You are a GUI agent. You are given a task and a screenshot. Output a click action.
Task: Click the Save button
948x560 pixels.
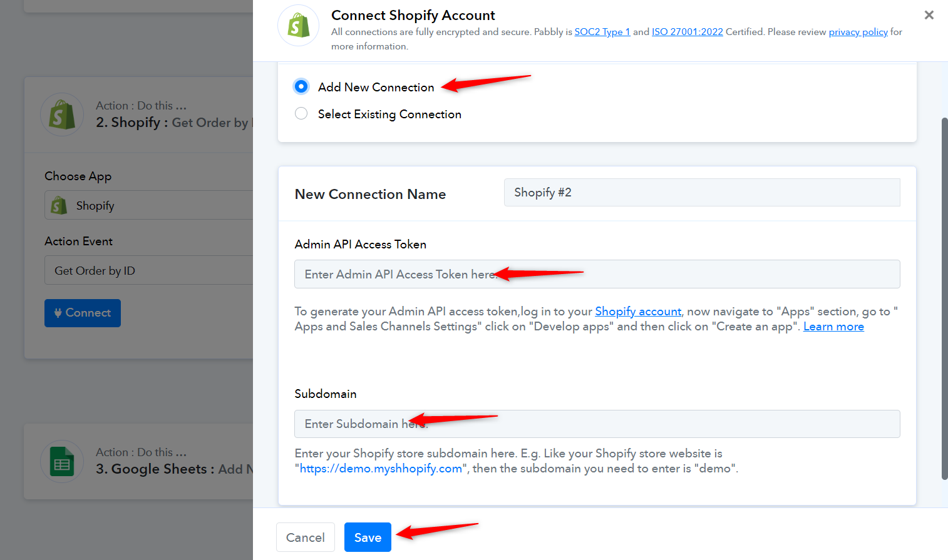pyautogui.click(x=368, y=537)
